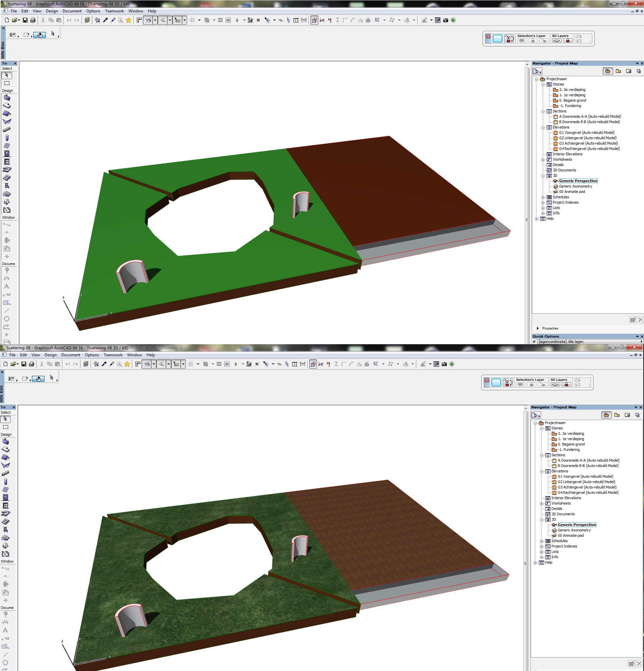
Task: Click the Save icon in upper window toolbar
Action: point(25,20)
